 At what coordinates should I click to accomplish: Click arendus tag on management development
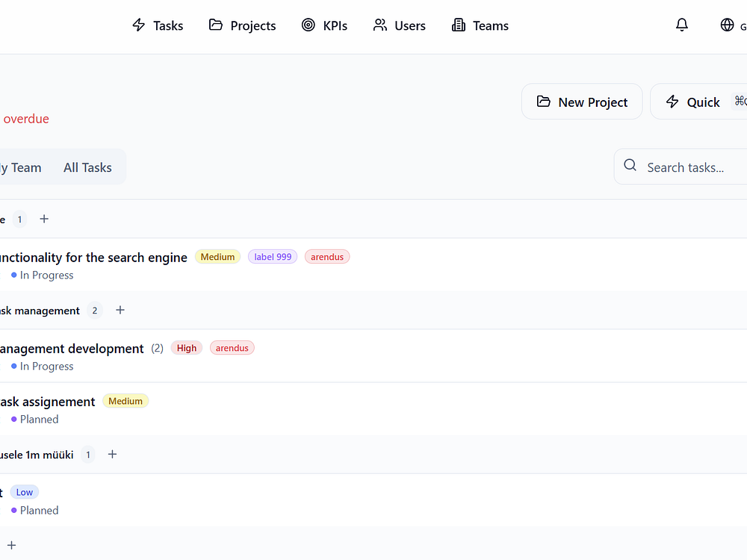point(232,348)
